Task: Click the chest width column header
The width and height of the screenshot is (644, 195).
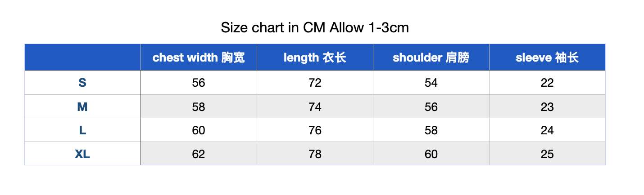Action: tap(199, 57)
